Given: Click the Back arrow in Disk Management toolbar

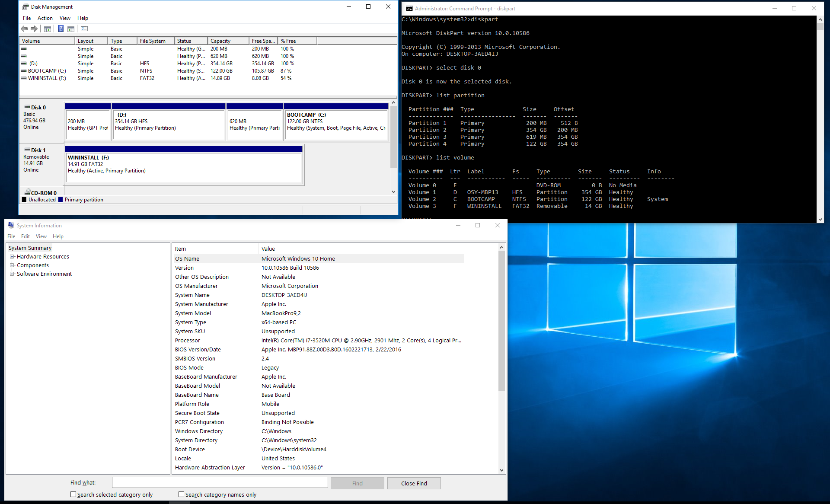Looking at the screenshot, I should click(24, 29).
